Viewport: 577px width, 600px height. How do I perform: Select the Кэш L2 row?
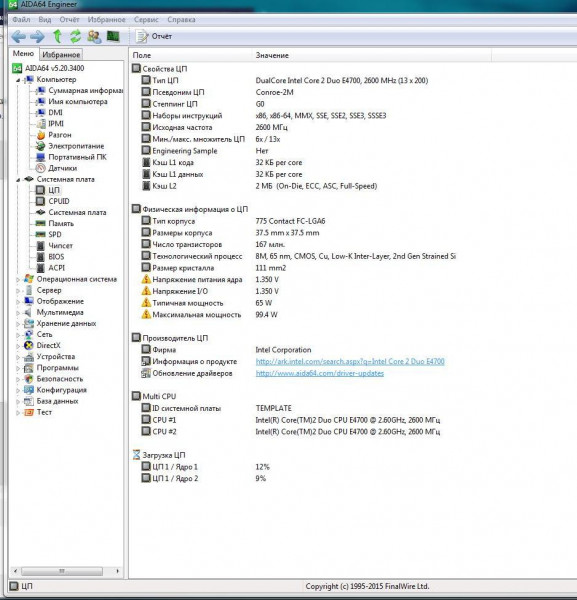(x=259, y=186)
